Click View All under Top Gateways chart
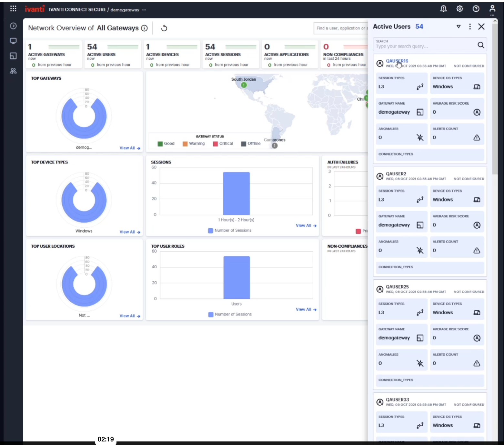Image resolution: width=504 pixels, height=445 pixels. pos(127,148)
